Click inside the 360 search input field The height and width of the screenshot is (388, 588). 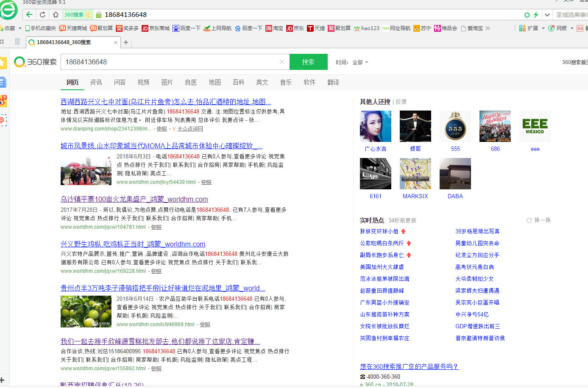(x=170, y=62)
